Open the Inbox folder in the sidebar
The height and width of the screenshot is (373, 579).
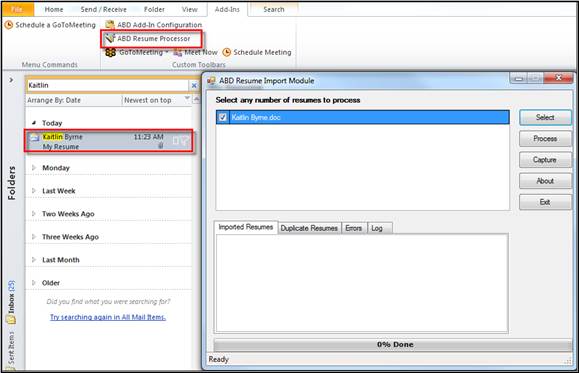[x=11, y=302]
